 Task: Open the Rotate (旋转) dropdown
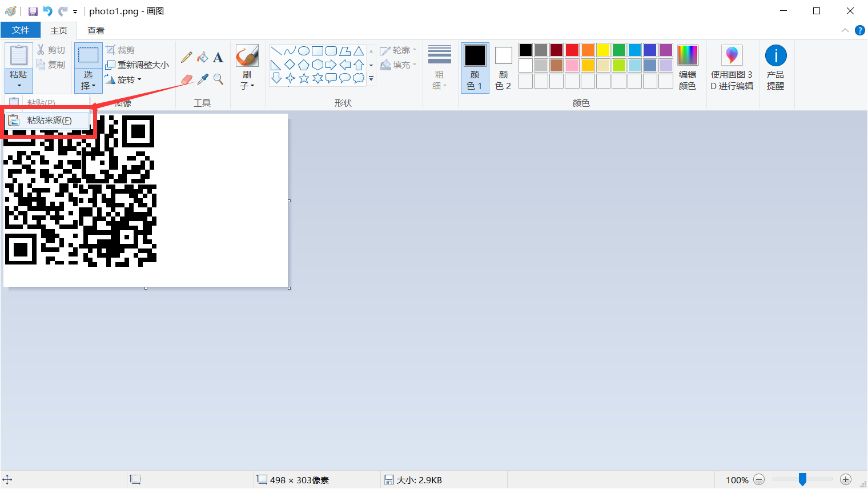[x=124, y=79]
